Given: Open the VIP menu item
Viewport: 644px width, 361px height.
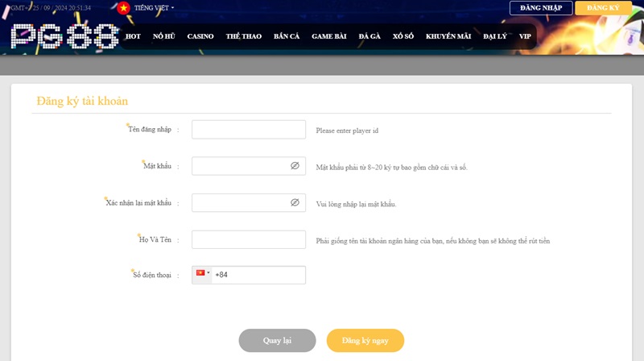Looking at the screenshot, I should (525, 36).
